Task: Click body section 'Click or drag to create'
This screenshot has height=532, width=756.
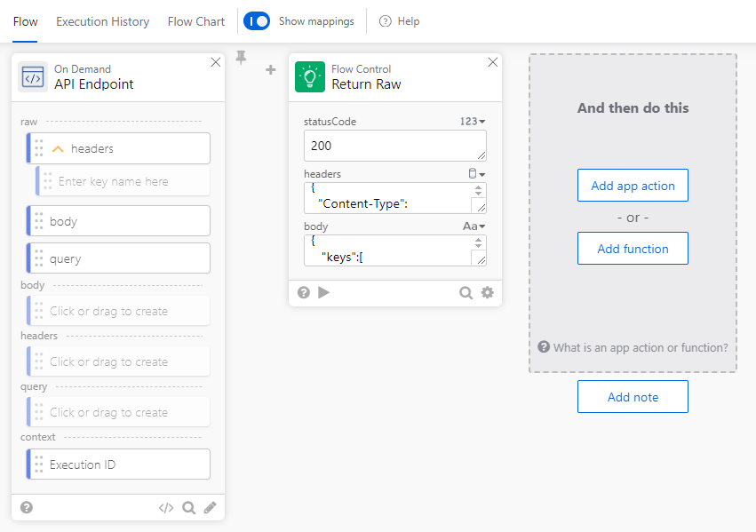Action: [x=119, y=311]
